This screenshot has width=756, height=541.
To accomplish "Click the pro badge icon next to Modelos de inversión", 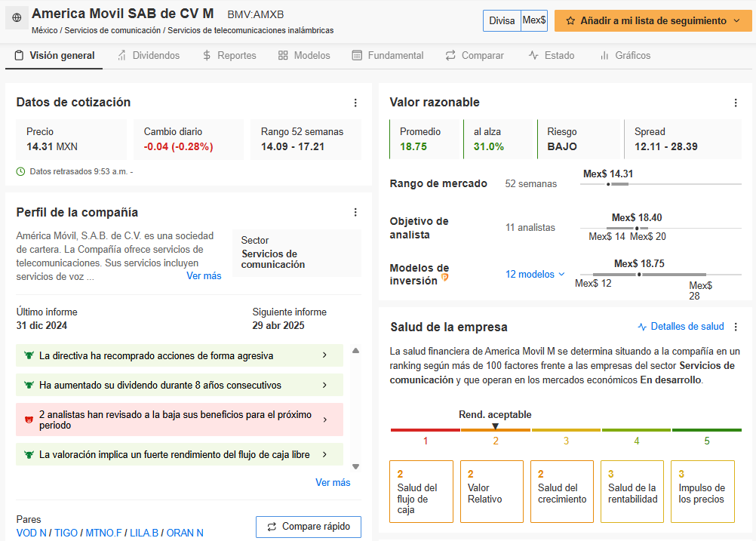I will click(x=445, y=277).
